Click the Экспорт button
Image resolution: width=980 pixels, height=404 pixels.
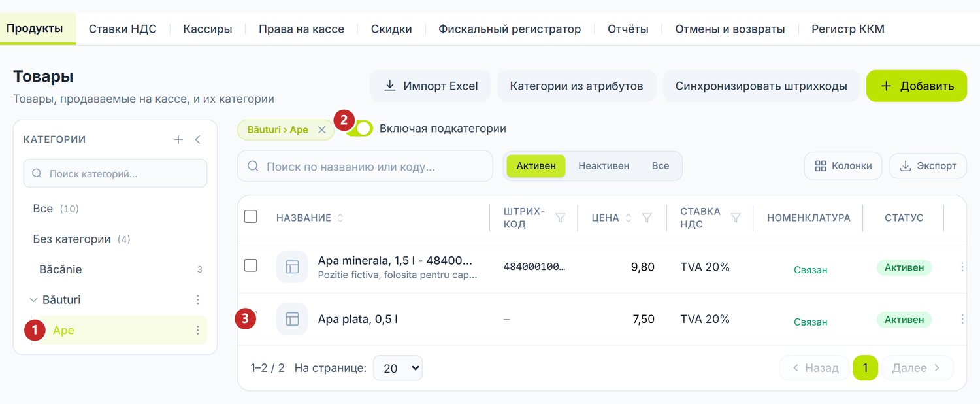tap(928, 166)
